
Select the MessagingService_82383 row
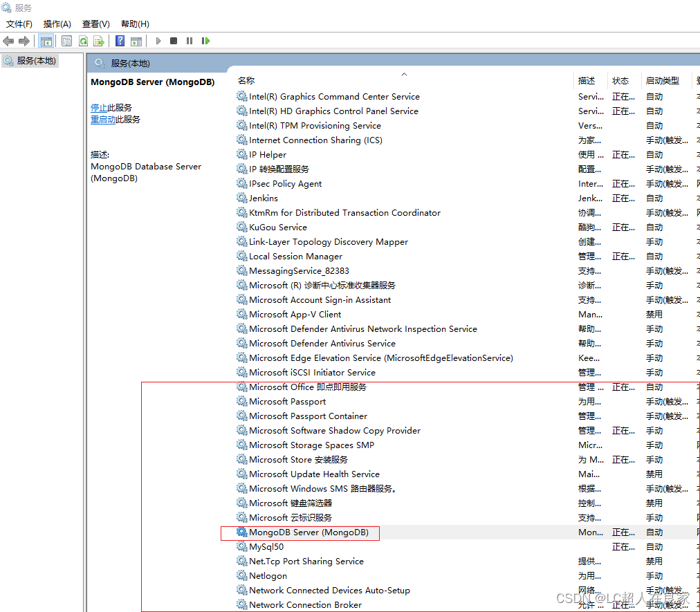(x=468, y=271)
